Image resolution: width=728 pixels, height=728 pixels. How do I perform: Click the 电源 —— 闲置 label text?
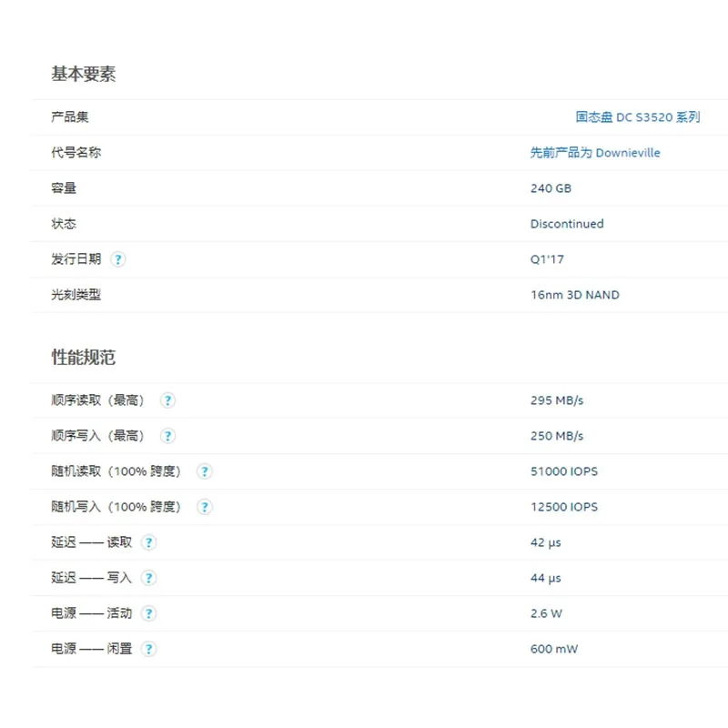[92, 649]
